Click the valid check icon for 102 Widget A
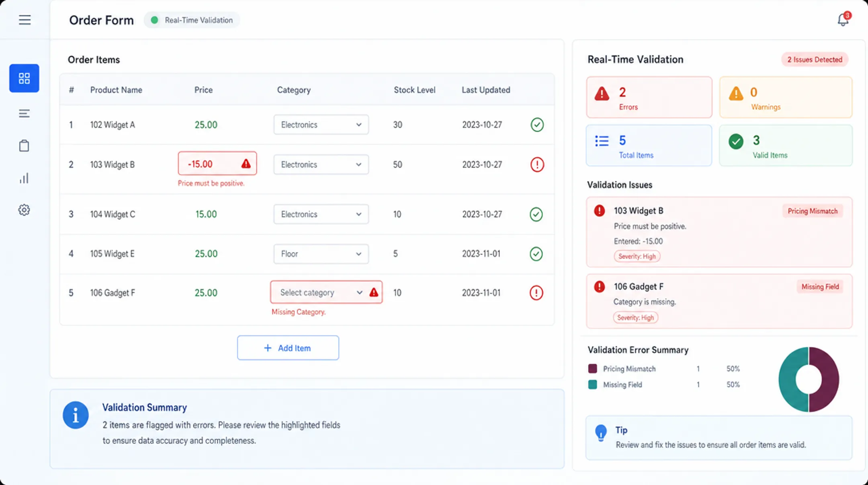The image size is (868, 485). [x=537, y=125]
